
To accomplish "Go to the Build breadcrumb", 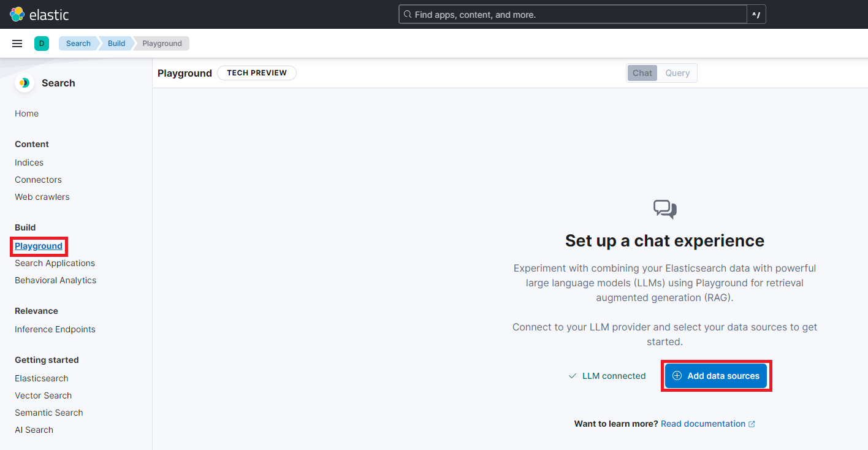I will (116, 44).
